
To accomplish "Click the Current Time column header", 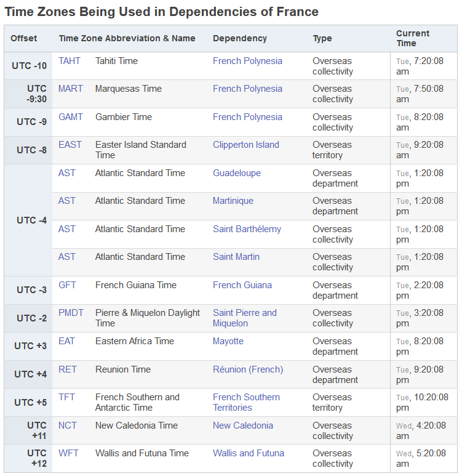I will click(413, 38).
